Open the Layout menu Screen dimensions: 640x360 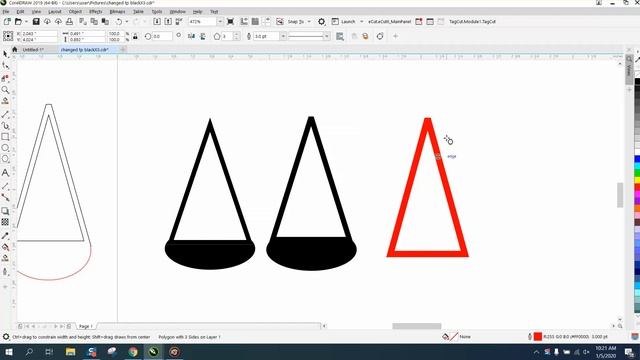[55, 12]
